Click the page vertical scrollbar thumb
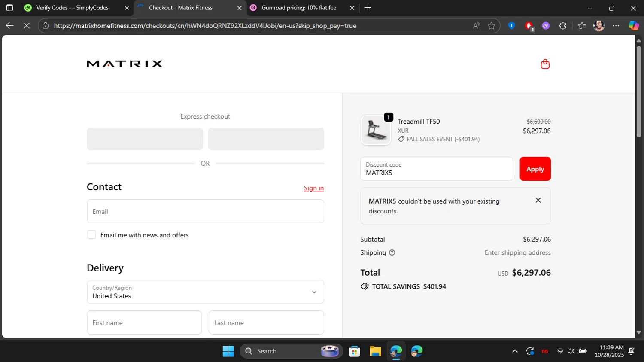This screenshot has height=362, width=644. 638,91
